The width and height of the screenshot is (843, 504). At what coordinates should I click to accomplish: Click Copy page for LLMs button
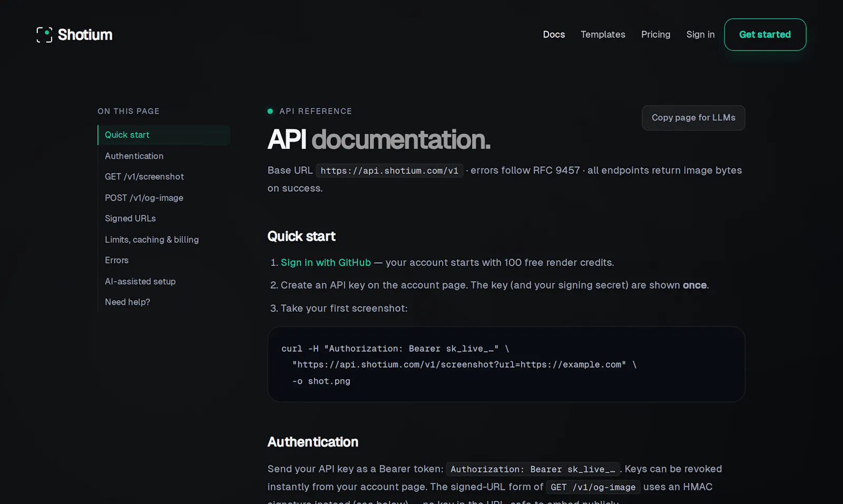coord(693,118)
